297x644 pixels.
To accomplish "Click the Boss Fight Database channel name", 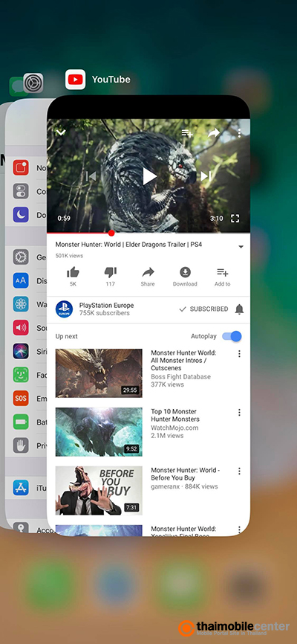I will point(180,376).
